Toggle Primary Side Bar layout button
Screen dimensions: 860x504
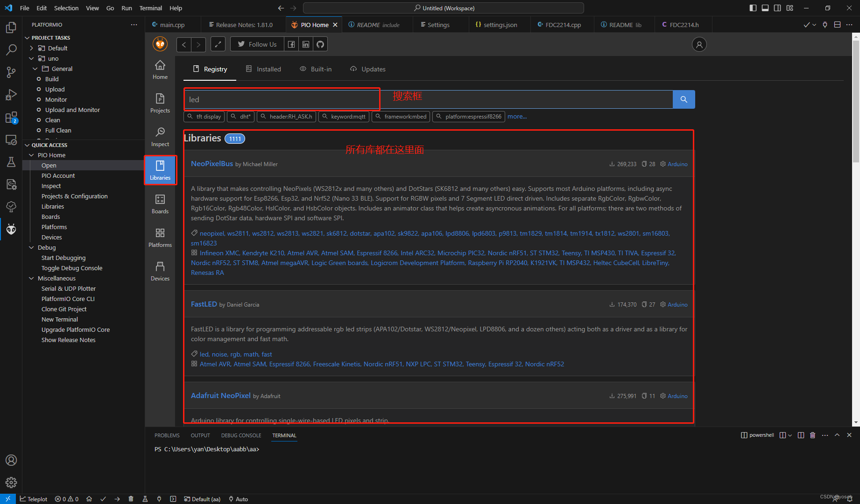tap(753, 8)
